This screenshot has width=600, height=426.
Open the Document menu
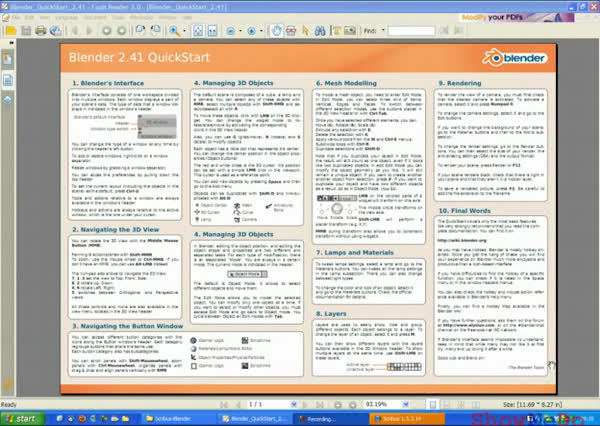click(95, 18)
